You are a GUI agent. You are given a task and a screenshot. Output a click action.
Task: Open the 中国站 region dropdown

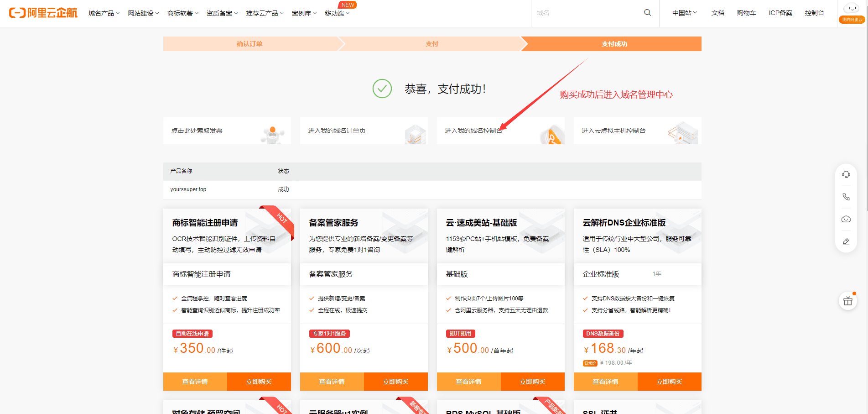pyautogui.click(x=684, y=13)
